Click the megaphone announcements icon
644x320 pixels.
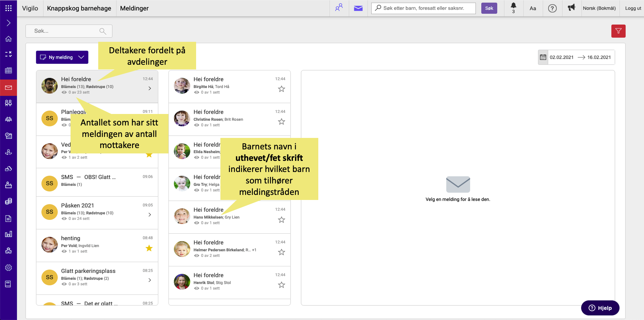point(571,8)
